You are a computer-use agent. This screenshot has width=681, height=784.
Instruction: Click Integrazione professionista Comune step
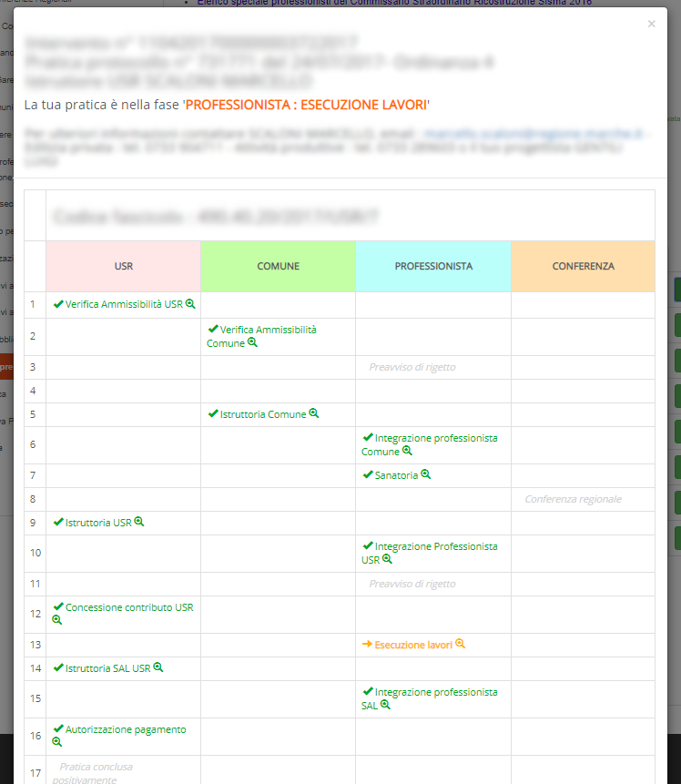click(x=430, y=444)
